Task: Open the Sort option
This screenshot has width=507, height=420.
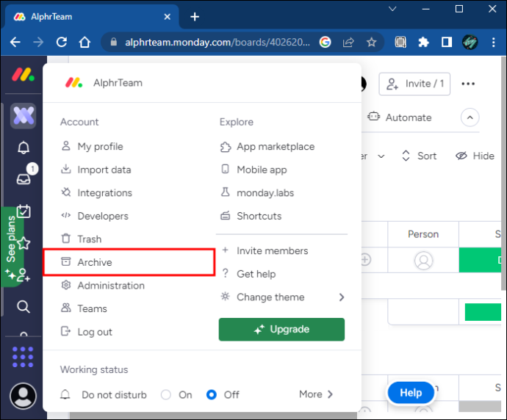Action: (419, 156)
